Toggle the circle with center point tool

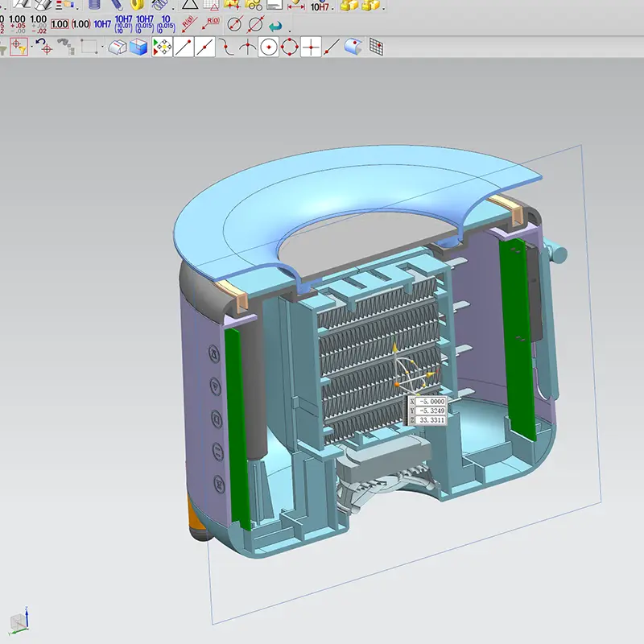(268, 47)
